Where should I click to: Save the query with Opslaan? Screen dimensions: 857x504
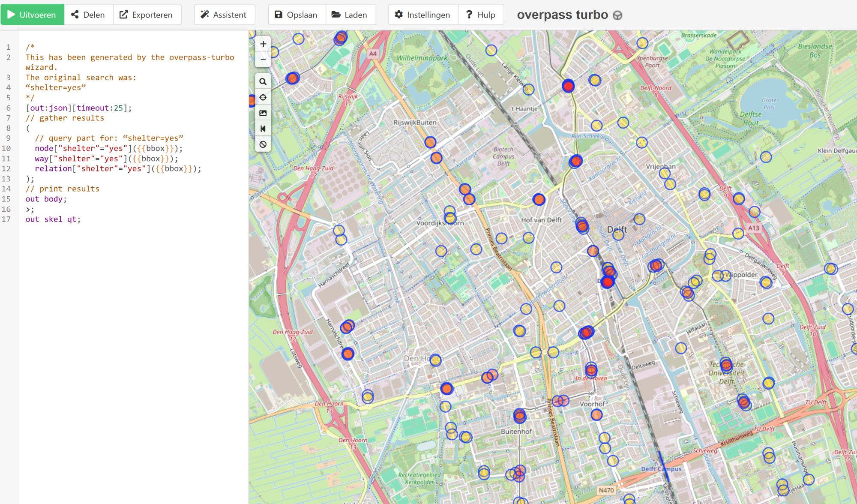pos(297,15)
